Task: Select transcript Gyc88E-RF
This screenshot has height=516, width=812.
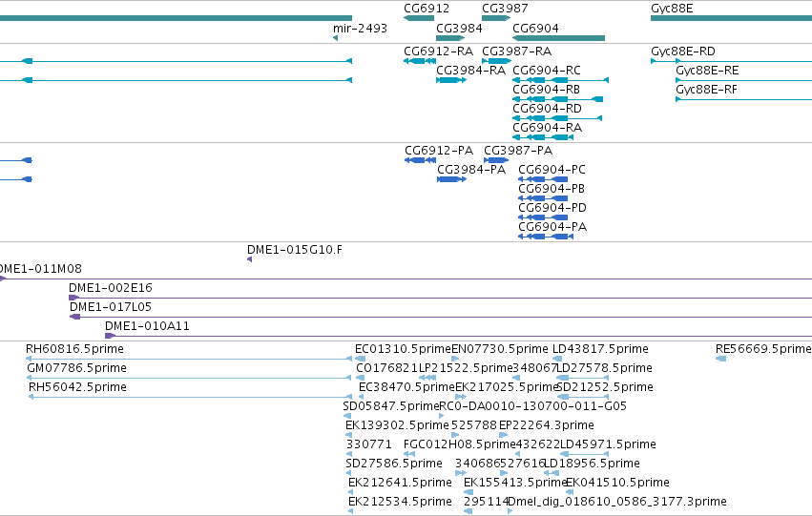Action: coord(743,99)
